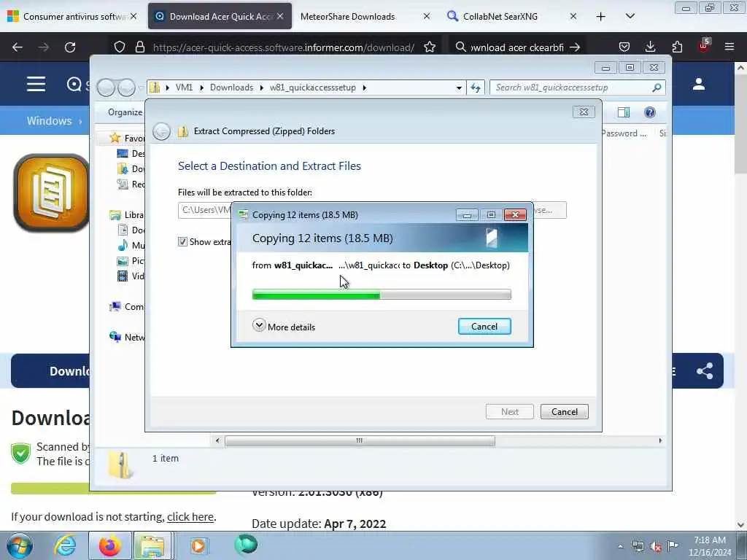
Task: Click site padlock security icon
Action: 139,47
